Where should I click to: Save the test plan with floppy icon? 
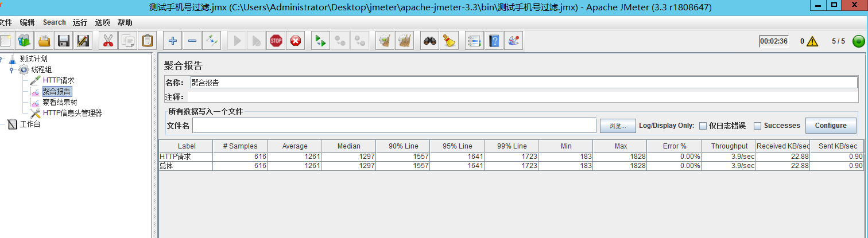point(63,41)
